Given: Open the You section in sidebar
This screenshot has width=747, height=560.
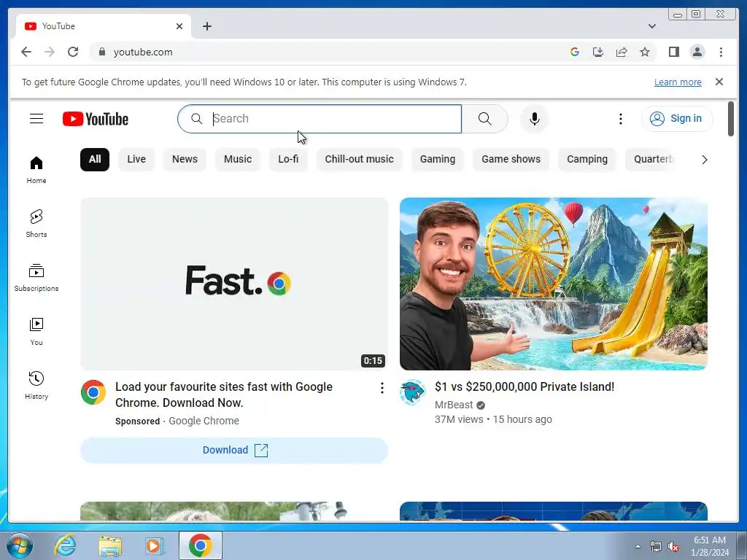Looking at the screenshot, I should [36, 332].
